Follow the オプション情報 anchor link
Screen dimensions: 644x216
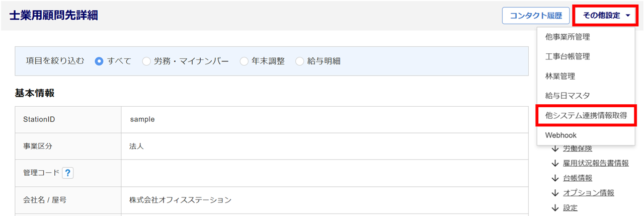589,193
